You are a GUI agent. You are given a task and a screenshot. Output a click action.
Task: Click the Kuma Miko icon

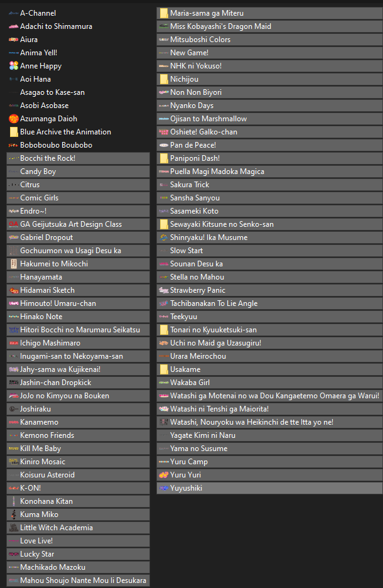click(x=13, y=514)
